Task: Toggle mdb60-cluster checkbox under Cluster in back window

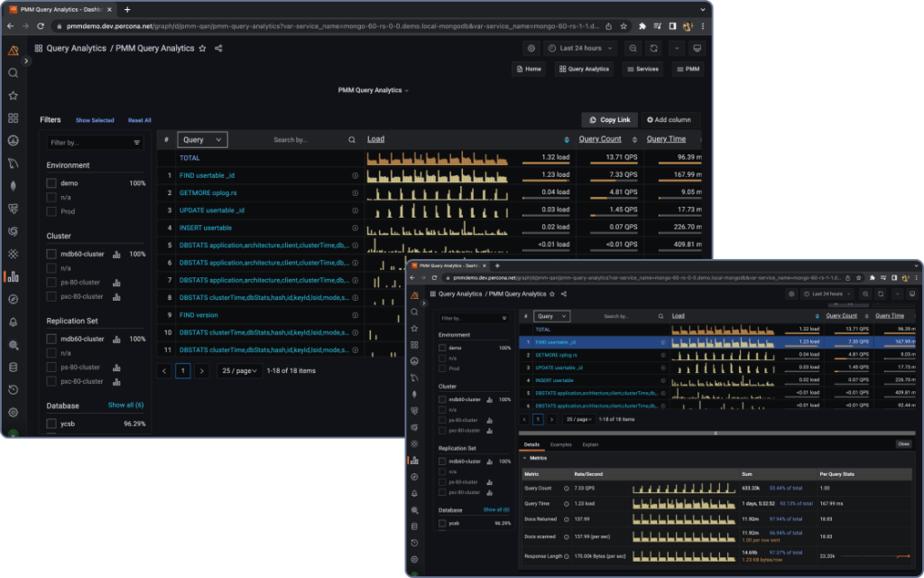Action: (51, 254)
